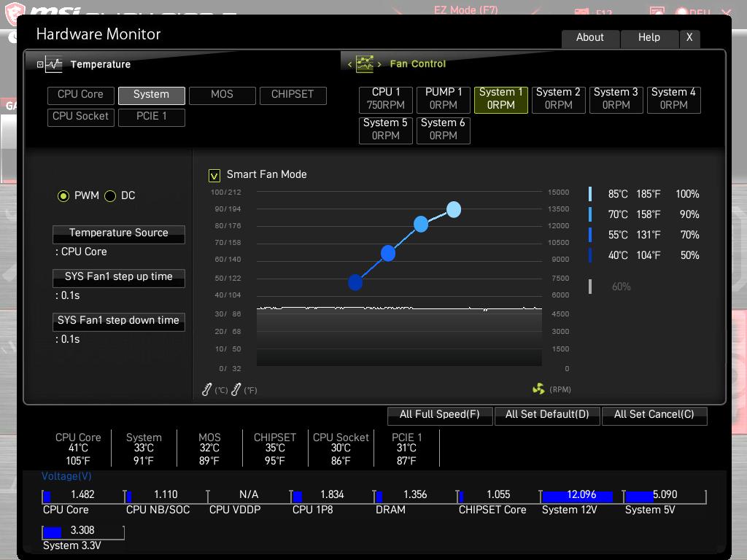The image size is (747, 560).
Task: Switch to CPU 1 fan tab
Action: (386, 99)
